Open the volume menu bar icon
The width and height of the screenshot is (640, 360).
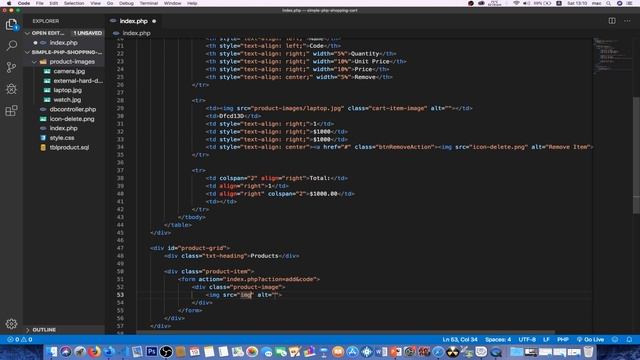(x=527, y=3)
